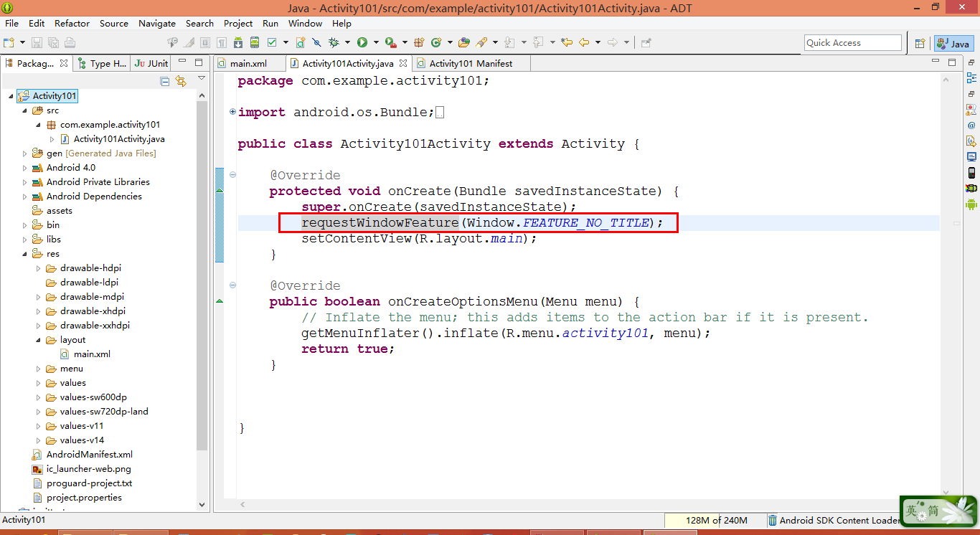980x535 pixels.
Task: Click the Open Type icon
Action: (463, 42)
